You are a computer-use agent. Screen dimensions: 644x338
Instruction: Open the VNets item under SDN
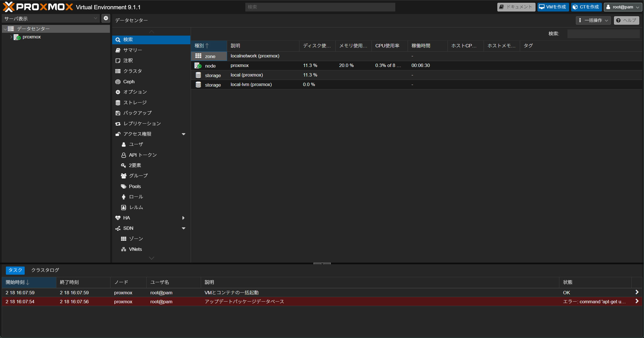click(135, 249)
